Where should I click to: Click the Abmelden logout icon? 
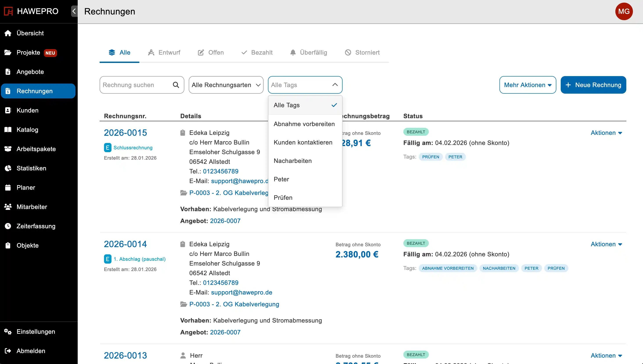coord(8,351)
